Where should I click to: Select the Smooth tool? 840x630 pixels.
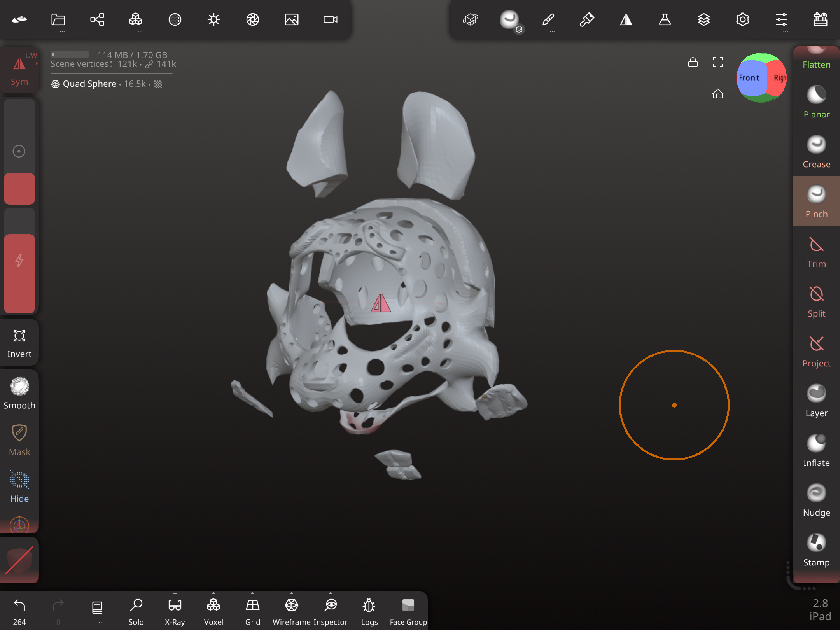tap(19, 393)
